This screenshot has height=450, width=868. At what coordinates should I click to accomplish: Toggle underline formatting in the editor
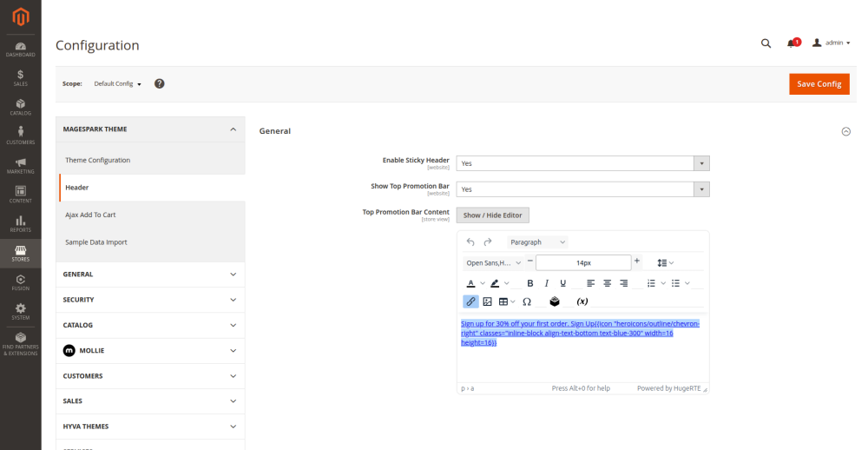pos(563,283)
